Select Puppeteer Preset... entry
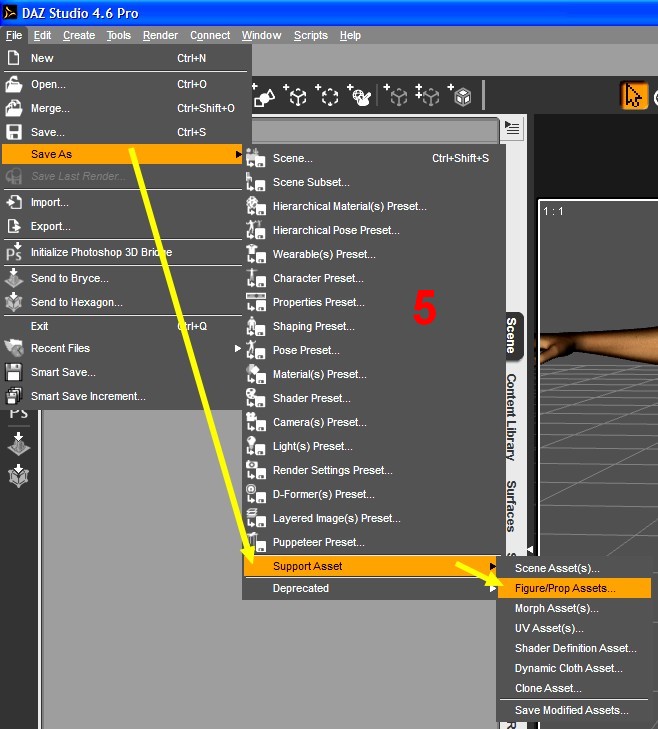The height and width of the screenshot is (729, 658). [374, 542]
